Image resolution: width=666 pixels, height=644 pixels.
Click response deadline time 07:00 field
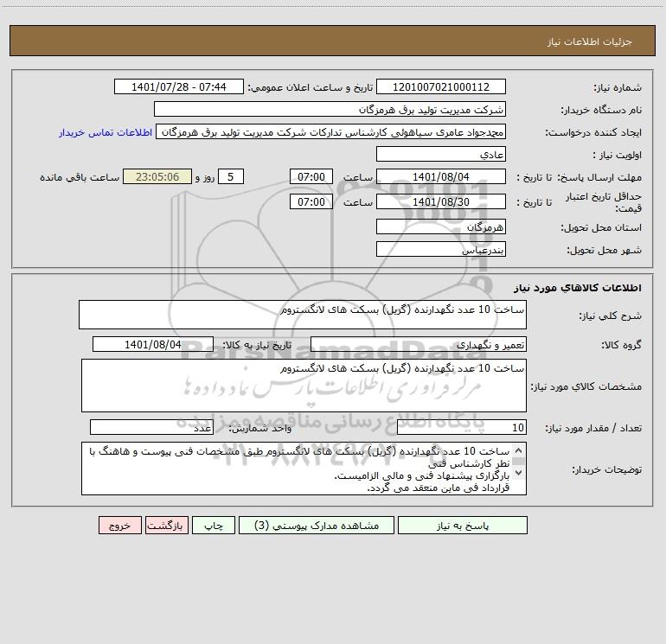311,176
